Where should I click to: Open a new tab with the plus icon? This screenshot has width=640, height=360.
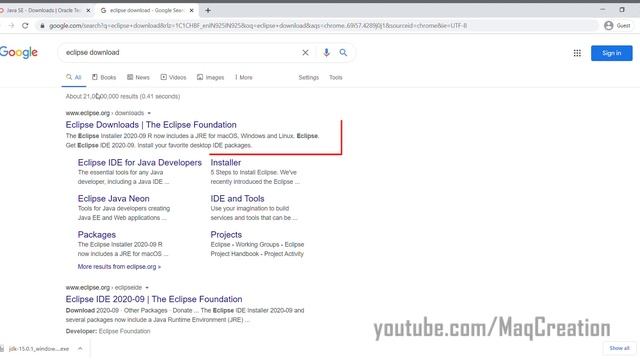point(208,11)
